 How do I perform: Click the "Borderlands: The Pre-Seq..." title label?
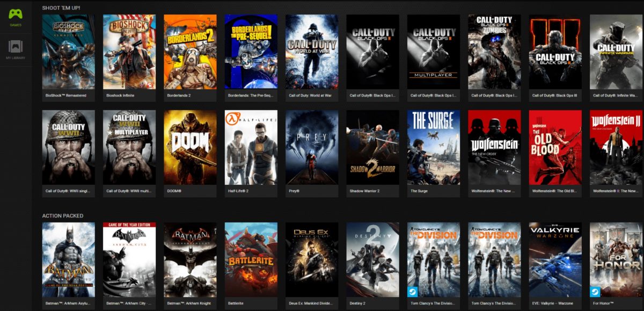[x=249, y=96]
